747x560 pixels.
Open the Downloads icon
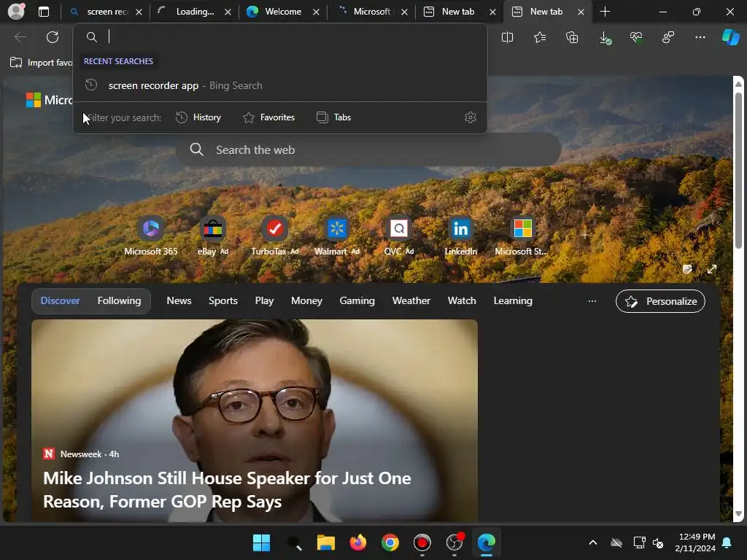coord(605,38)
